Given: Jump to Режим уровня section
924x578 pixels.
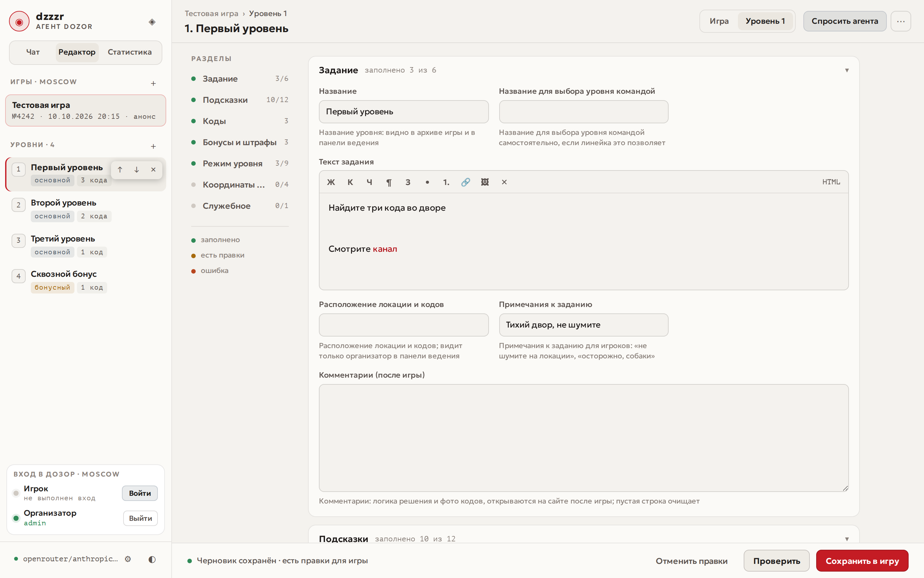Looking at the screenshot, I should click(x=240, y=164).
